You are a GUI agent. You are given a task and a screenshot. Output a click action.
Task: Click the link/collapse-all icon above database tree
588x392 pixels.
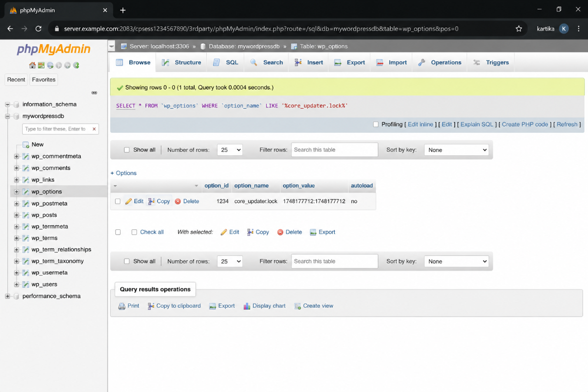[94, 93]
